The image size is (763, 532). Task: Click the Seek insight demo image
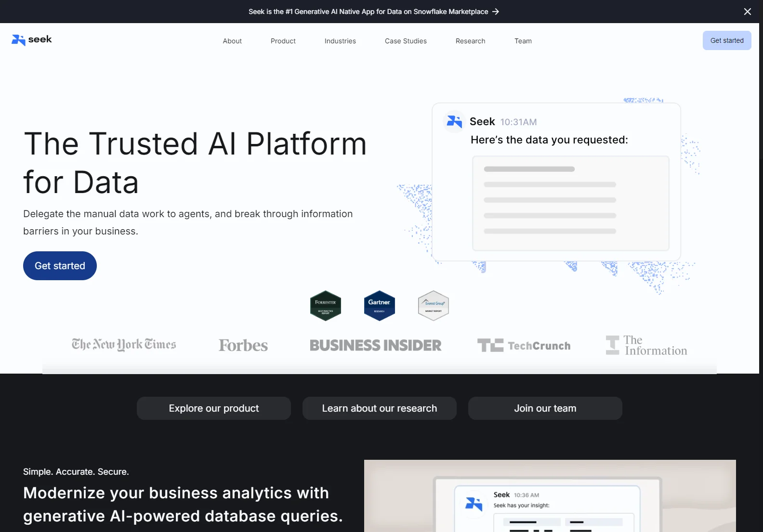[550, 496]
